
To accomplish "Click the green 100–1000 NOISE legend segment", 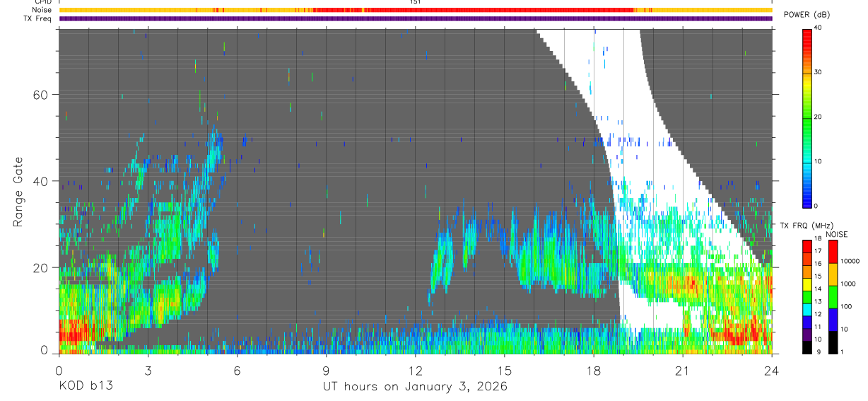I will pyautogui.click(x=833, y=296).
